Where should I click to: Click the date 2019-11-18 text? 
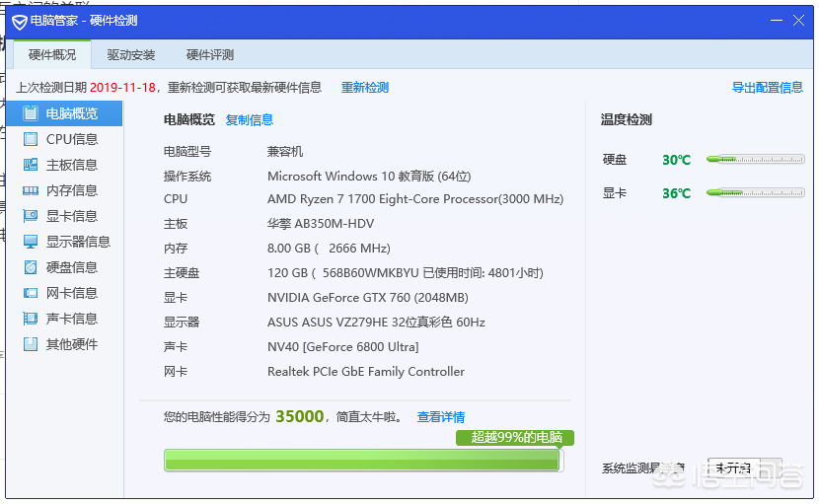122,87
